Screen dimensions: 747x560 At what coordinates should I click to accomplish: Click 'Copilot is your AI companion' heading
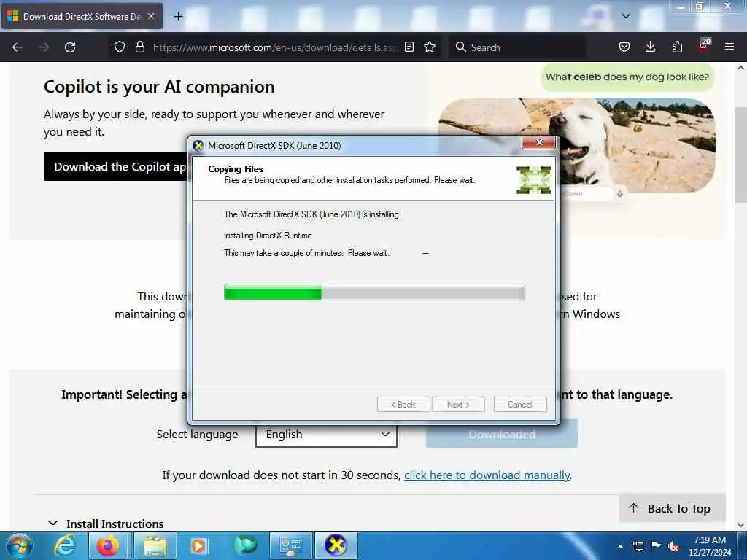click(159, 87)
